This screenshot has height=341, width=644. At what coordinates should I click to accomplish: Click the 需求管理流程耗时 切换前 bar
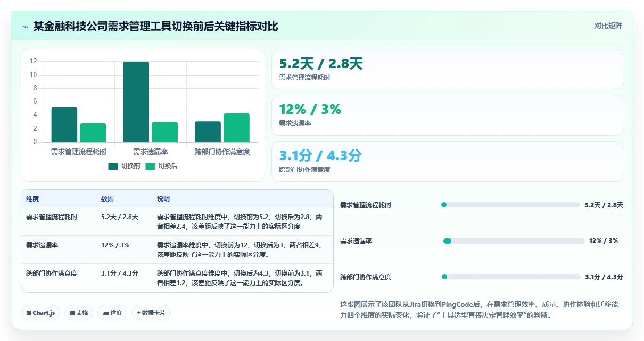tap(64, 124)
